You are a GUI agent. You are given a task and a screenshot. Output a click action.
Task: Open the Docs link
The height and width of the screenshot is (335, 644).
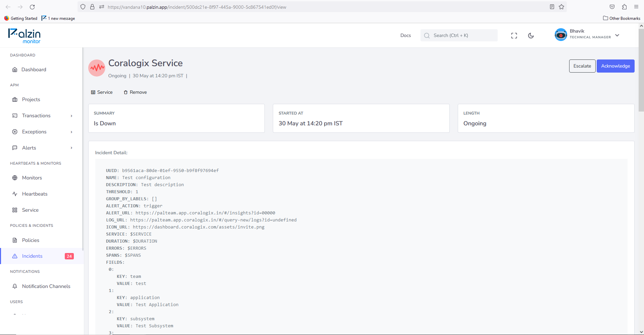(x=405, y=35)
